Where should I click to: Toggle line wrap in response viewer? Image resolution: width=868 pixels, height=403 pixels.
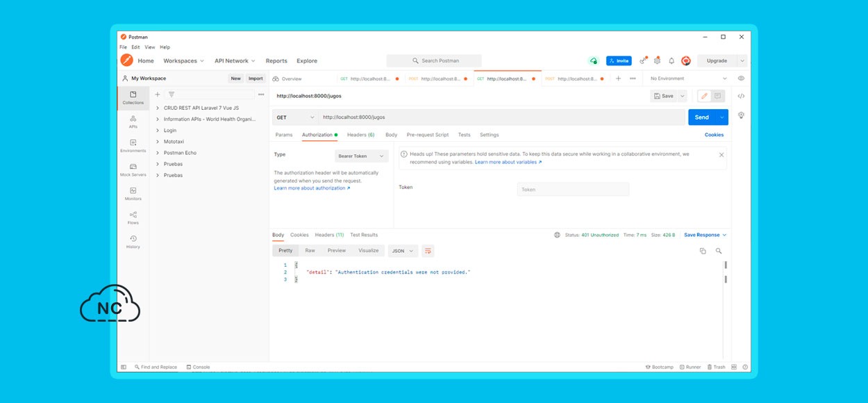click(x=428, y=251)
